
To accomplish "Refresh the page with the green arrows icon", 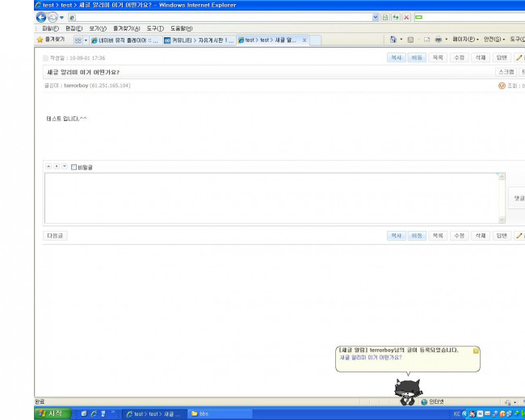I will click(396, 18).
